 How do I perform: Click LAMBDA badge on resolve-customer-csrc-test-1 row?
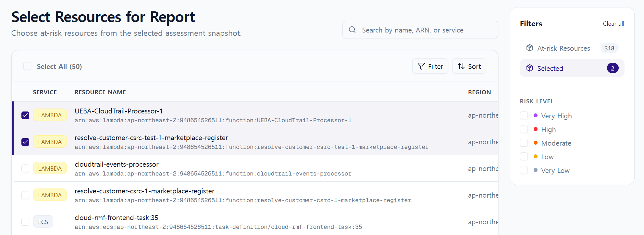(50, 142)
